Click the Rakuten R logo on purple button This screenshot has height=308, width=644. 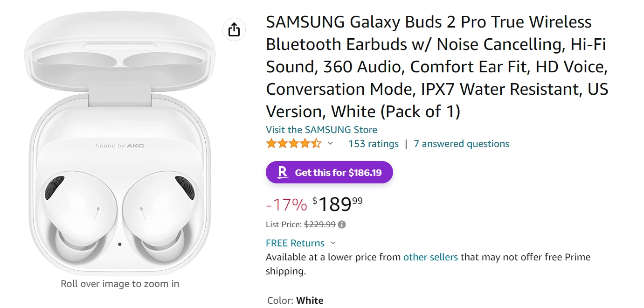click(x=283, y=173)
